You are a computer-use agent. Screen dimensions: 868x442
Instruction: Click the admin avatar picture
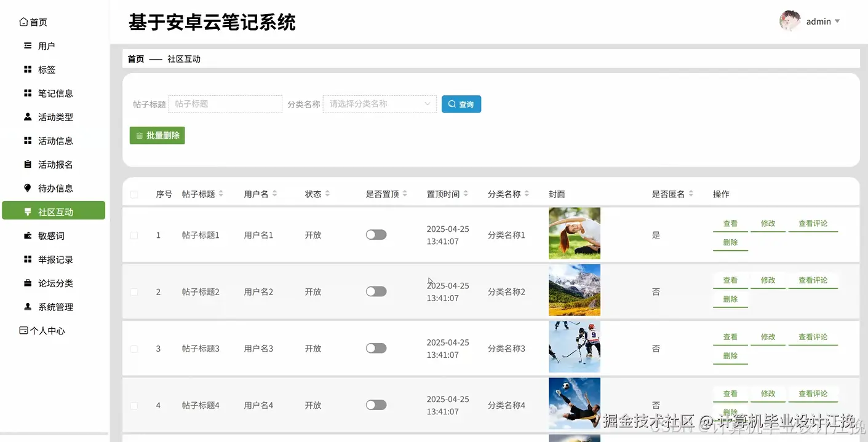[790, 21]
